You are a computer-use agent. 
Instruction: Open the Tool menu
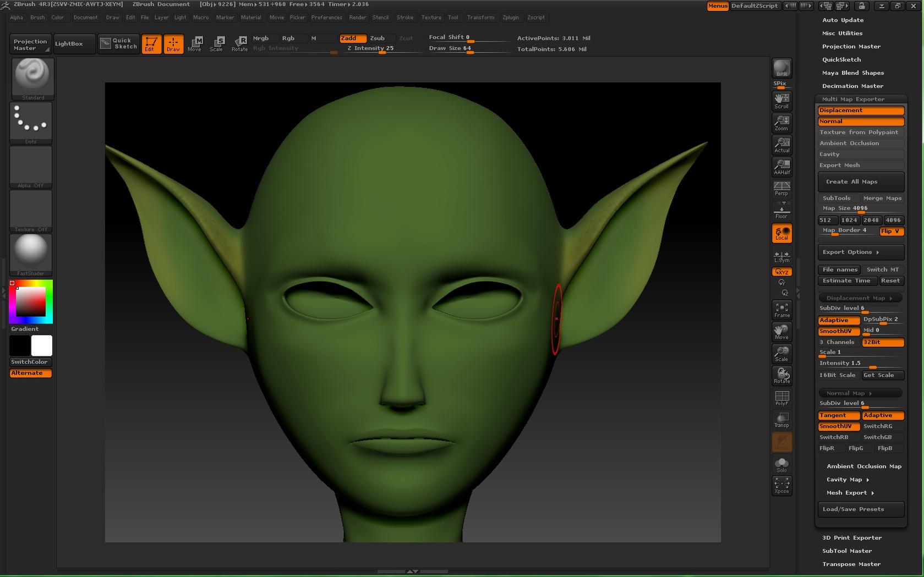pyautogui.click(x=453, y=17)
